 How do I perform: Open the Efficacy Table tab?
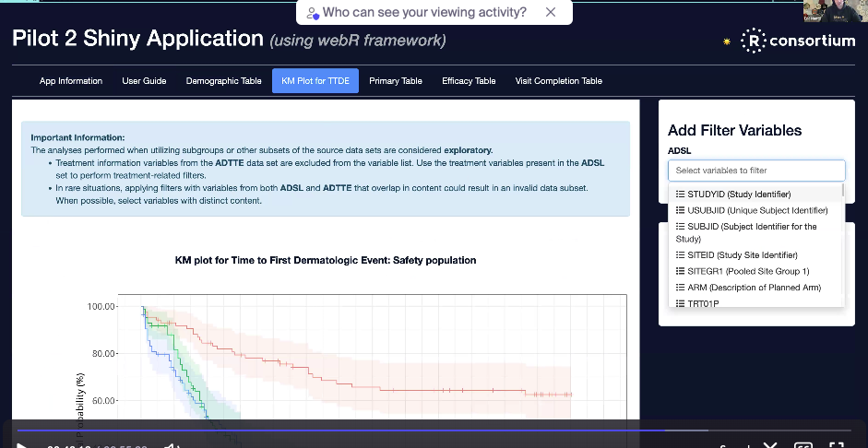(x=469, y=81)
